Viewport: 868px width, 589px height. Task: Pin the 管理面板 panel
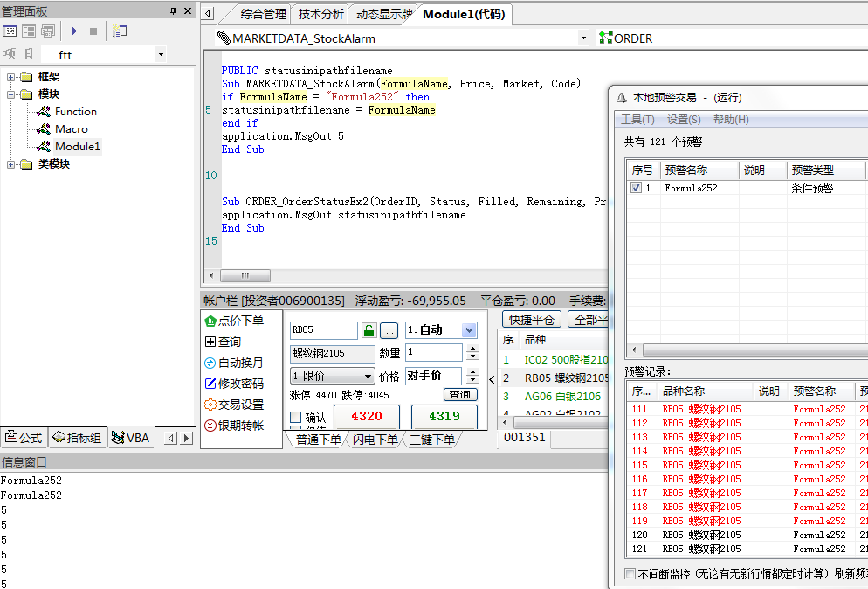[x=173, y=11]
